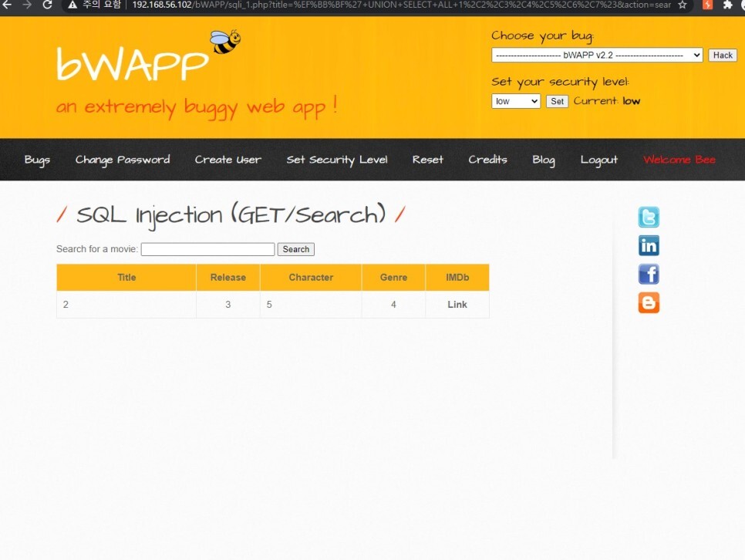Image resolution: width=745 pixels, height=560 pixels.
Task: Click the bWAPP logo text
Action: 133,64
